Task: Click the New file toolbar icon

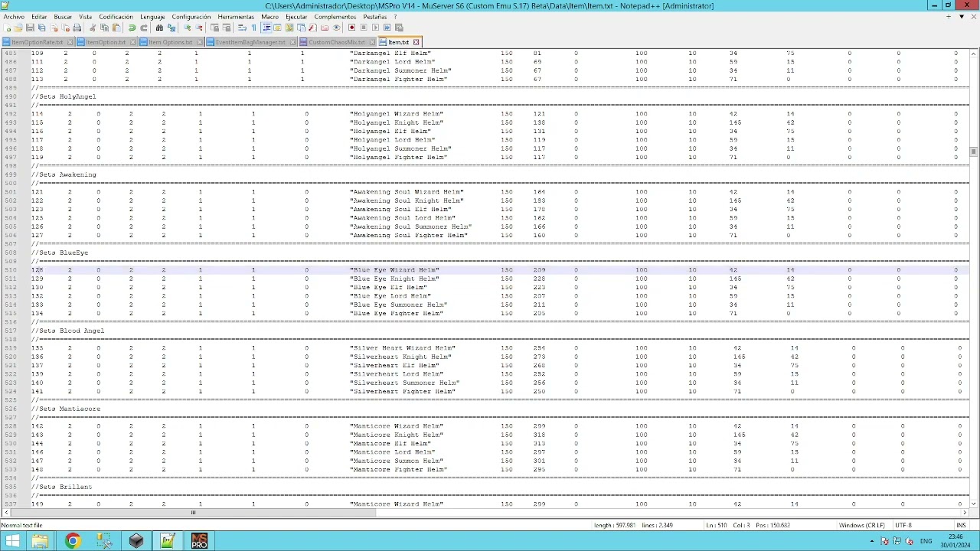Action: click(7, 28)
